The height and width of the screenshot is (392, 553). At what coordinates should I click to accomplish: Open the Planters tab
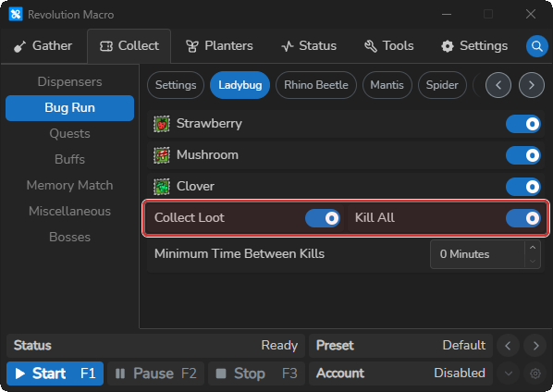click(x=219, y=46)
